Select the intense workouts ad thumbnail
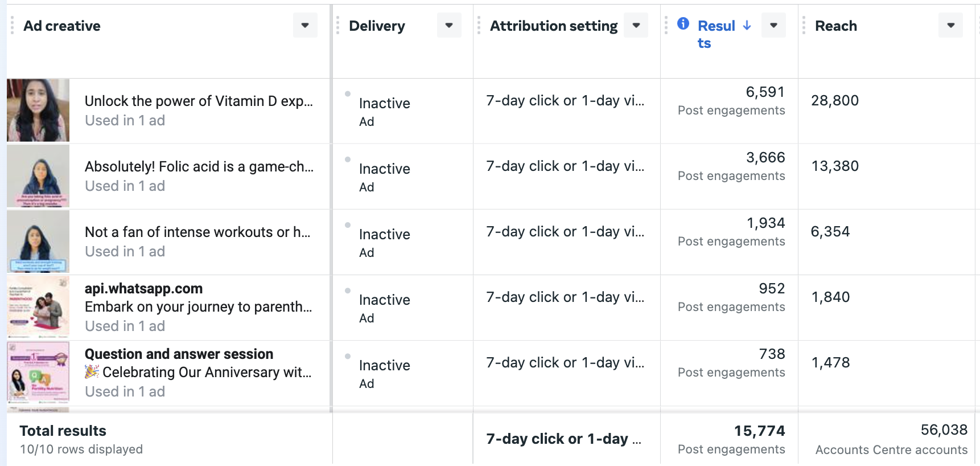This screenshot has width=980, height=466. (x=38, y=242)
